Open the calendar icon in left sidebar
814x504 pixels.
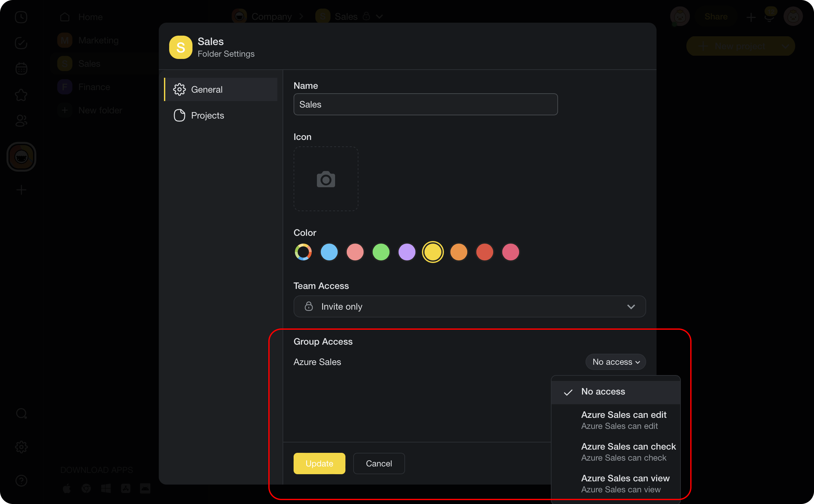point(21,69)
